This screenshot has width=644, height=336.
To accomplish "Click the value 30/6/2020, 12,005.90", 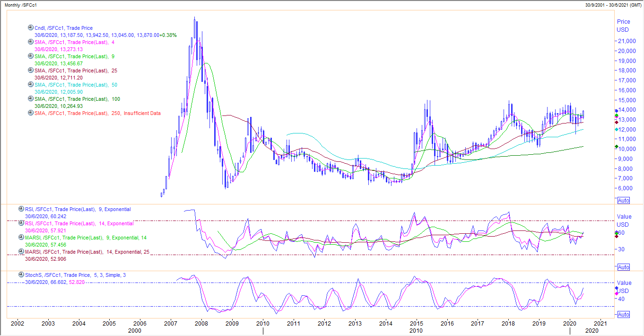I will click(59, 92).
